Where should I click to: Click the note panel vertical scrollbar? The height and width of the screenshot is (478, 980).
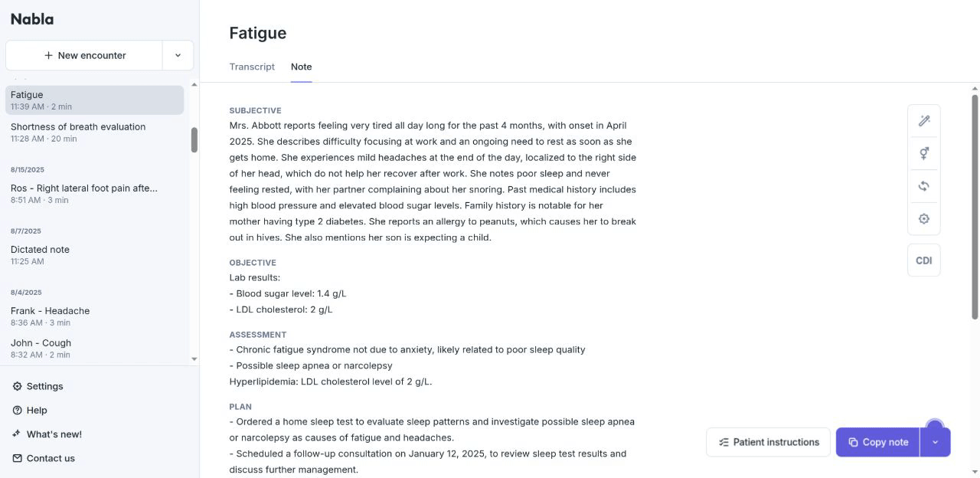point(975,207)
